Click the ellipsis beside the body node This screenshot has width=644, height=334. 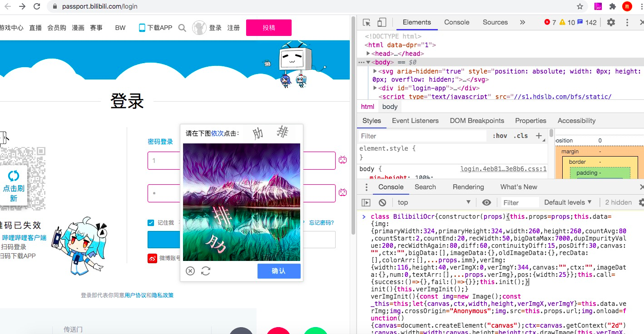coord(362,62)
